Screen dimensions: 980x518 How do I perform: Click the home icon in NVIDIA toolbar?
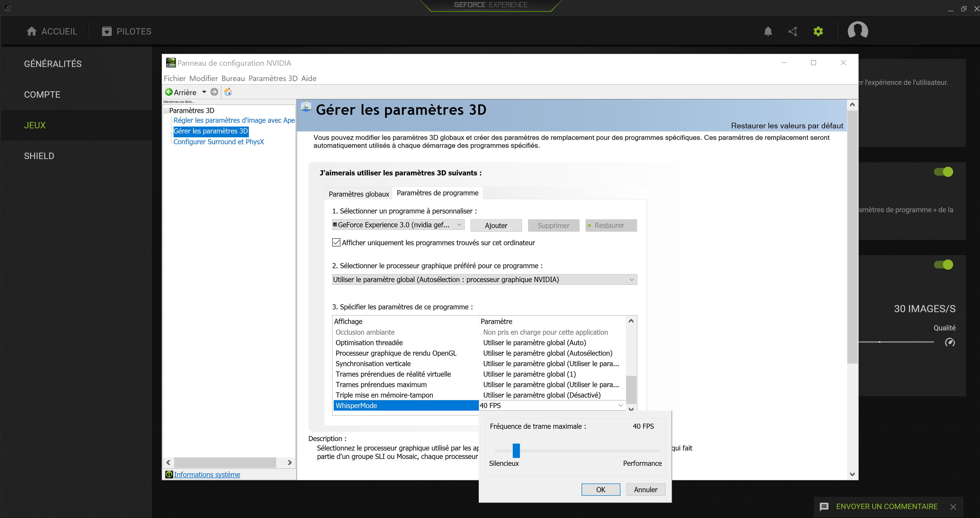click(x=228, y=92)
